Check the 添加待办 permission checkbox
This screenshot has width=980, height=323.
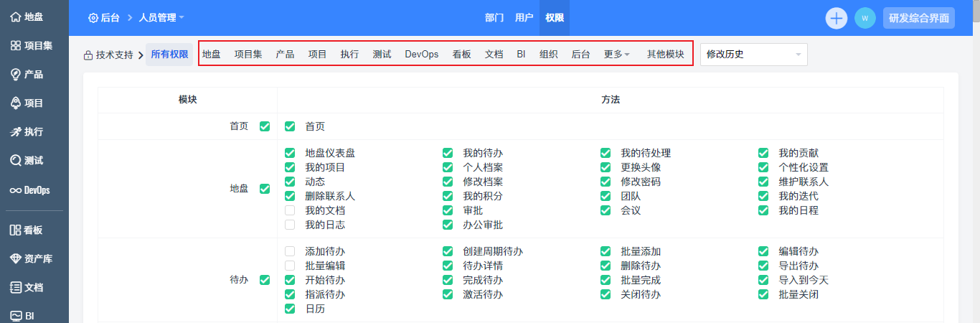pyautogui.click(x=290, y=251)
